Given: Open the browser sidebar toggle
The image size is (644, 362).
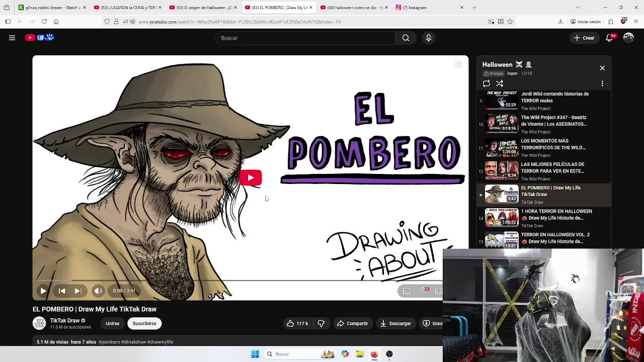Looking at the screenshot, I should [x=8, y=22].
